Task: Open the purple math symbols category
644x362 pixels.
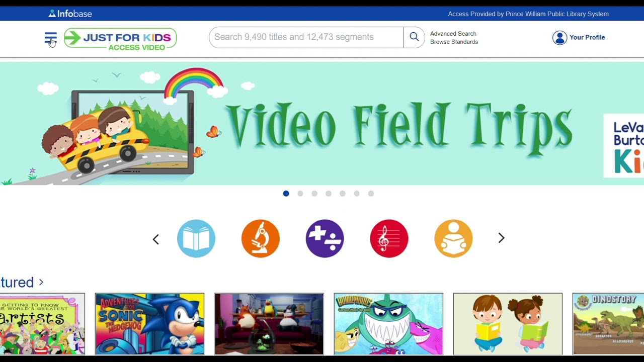Action: coord(325,238)
